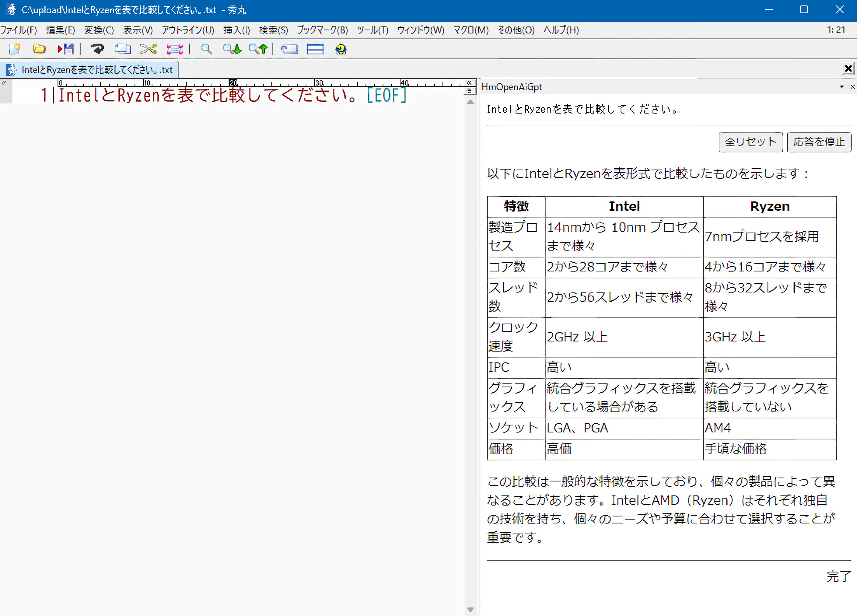Screen dimensions: 857x616
Task: Click the Find magnifier icon
Action: tap(206, 49)
